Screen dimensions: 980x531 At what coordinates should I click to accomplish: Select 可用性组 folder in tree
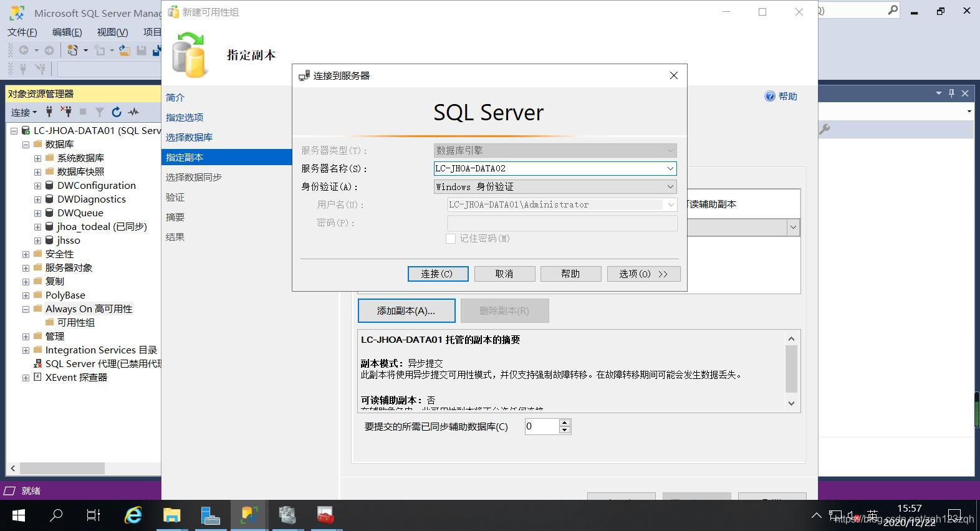(76, 323)
